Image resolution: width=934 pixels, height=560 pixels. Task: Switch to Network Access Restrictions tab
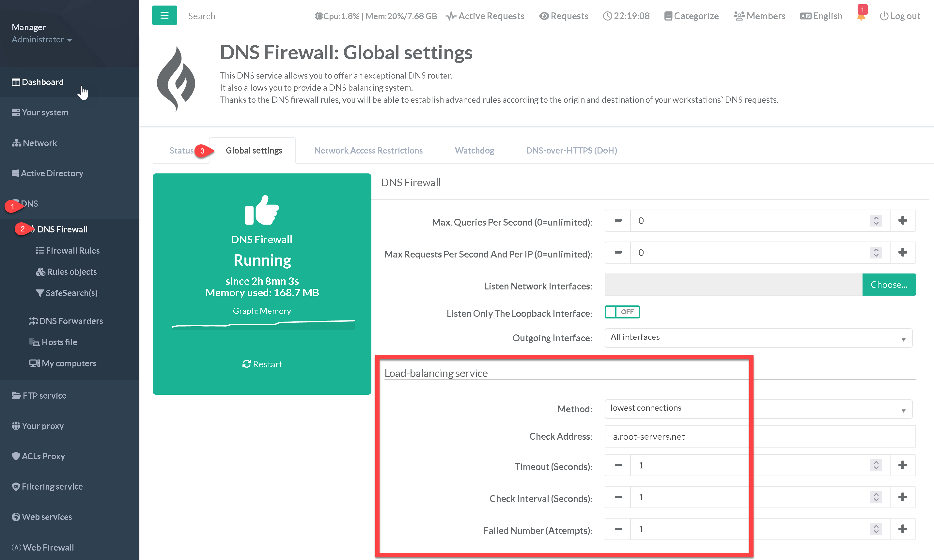click(x=368, y=151)
